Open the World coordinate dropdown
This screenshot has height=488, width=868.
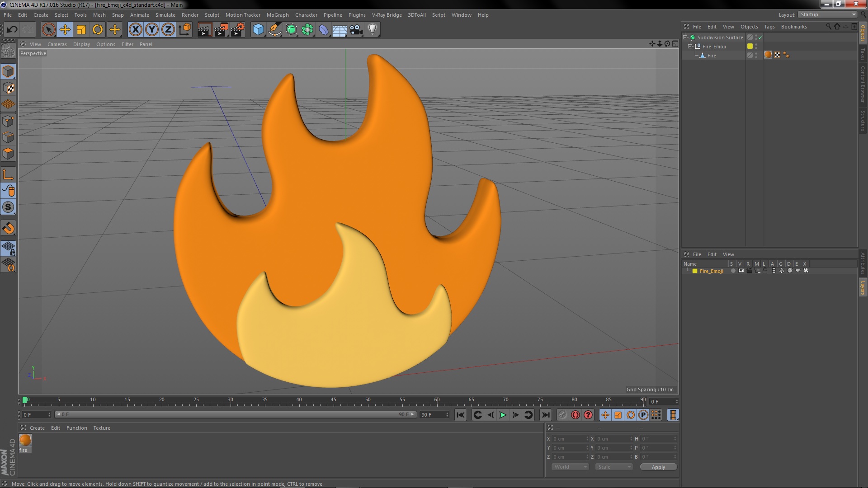pyautogui.click(x=570, y=467)
